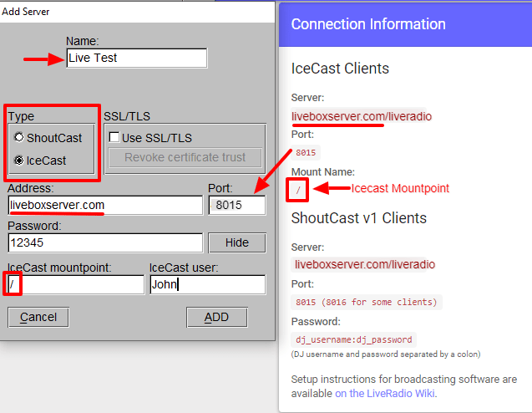Image resolution: width=532 pixels, height=413 pixels.
Task: Hide the password with the Hide button
Action: (x=237, y=242)
